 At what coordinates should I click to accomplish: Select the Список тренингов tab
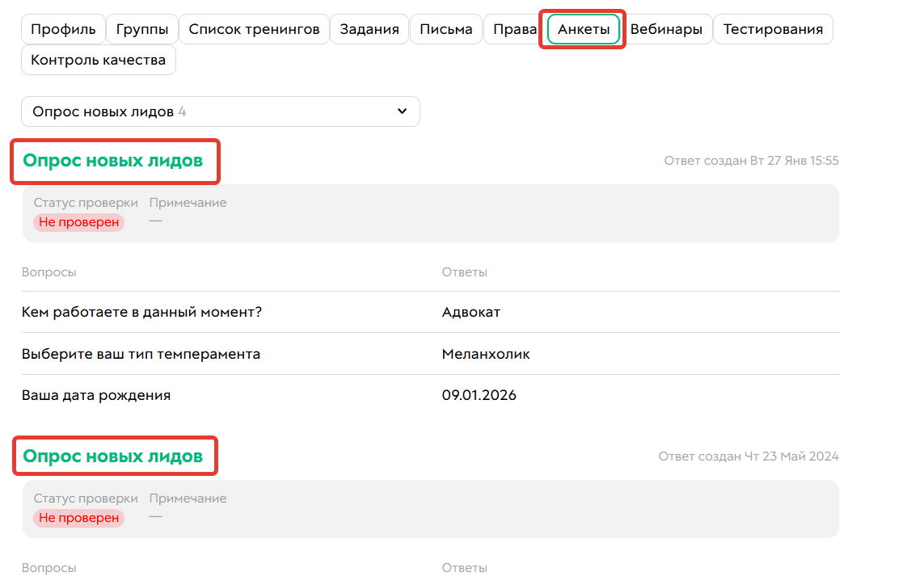(254, 28)
